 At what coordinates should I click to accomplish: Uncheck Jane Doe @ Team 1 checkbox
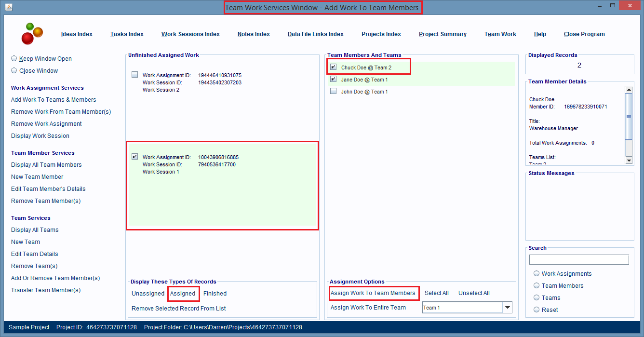click(x=333, y=79)
